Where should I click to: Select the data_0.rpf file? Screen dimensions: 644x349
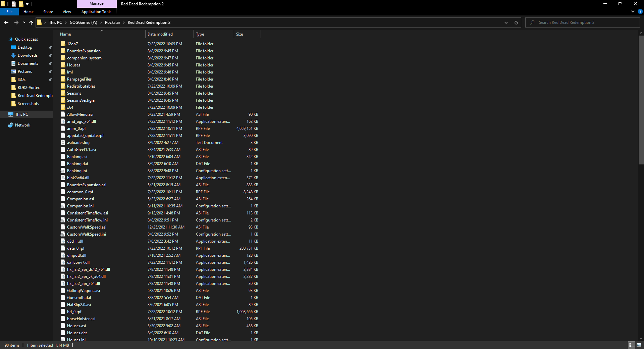coord(75,248)
